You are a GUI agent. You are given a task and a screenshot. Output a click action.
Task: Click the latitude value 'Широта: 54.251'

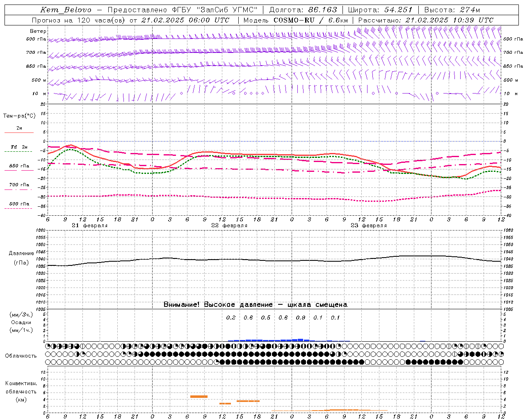tap(380, 10)
